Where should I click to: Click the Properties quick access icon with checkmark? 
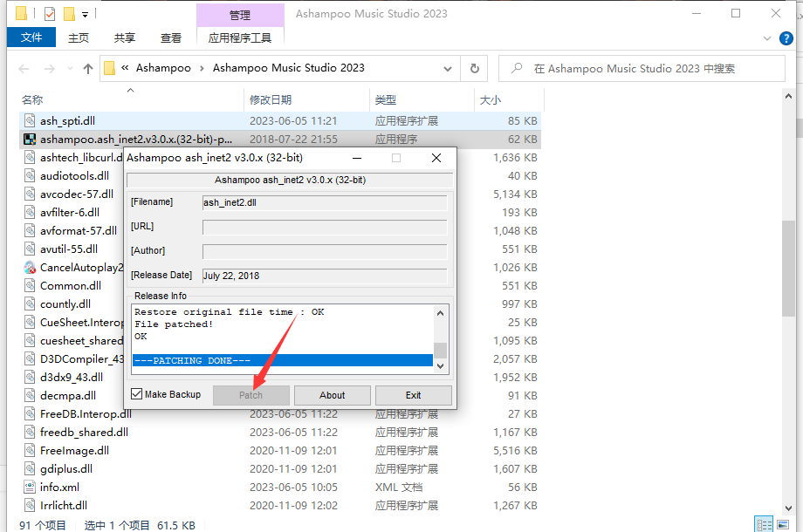tap(50, 14)
